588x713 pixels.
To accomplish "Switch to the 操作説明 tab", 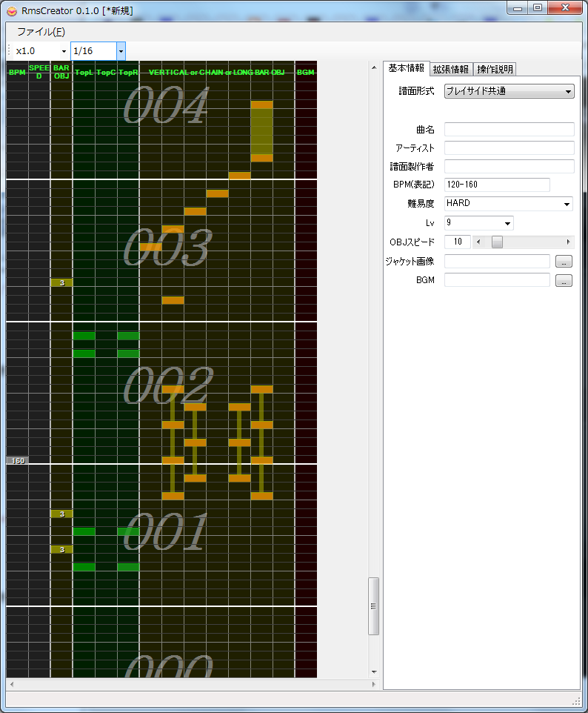I will coord(495,69).
